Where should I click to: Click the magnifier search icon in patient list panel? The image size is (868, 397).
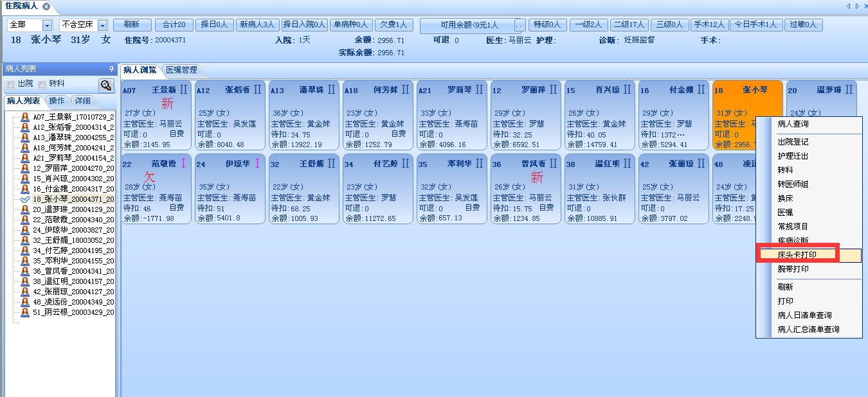click(x=105, y=85)
